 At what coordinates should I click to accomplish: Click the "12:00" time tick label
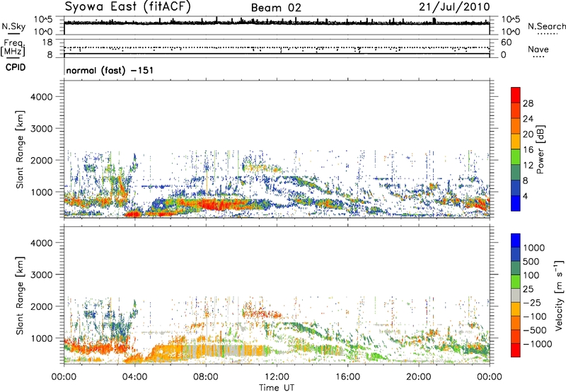[x=277, y=377]
